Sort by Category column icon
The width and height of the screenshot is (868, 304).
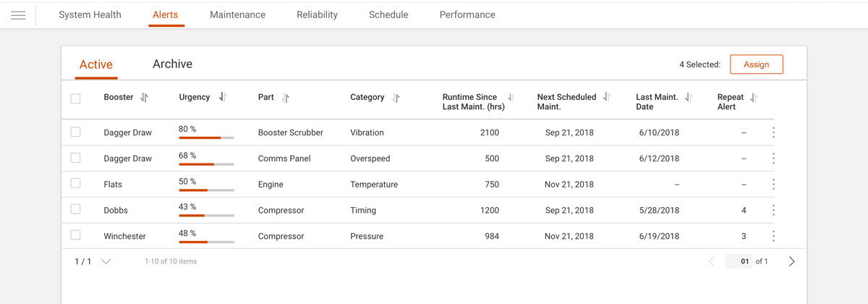396,98
